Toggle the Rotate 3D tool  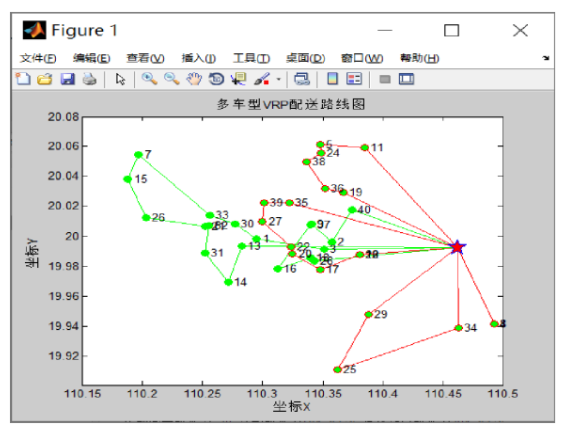(216, 79)
